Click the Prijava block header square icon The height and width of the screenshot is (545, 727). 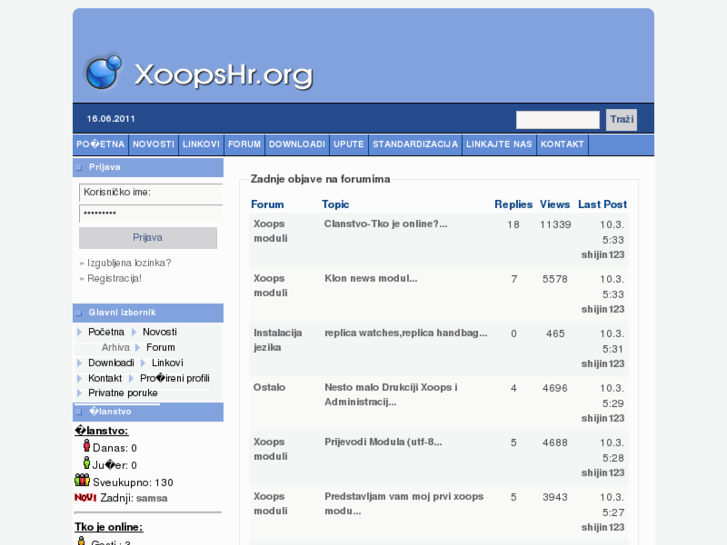(79, 167)
